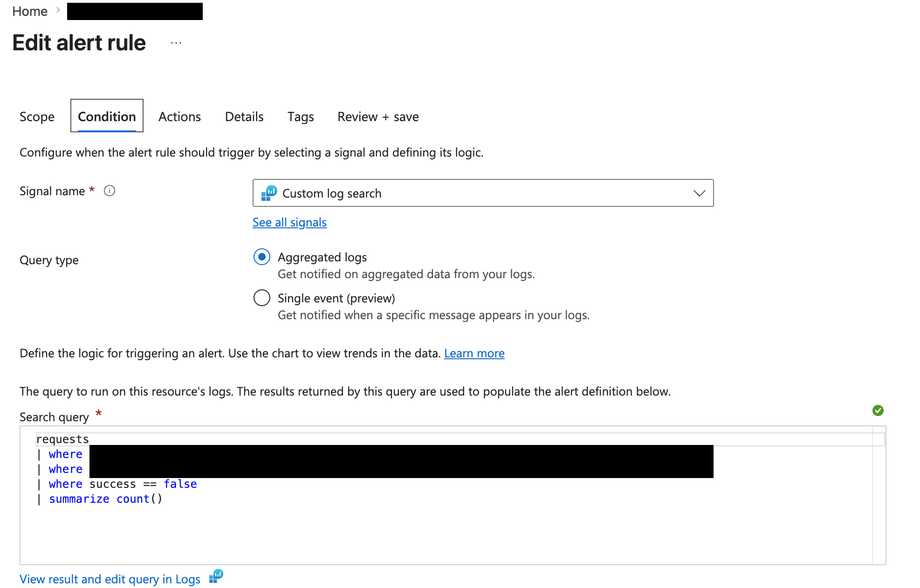Click the Signal name info icon
920x588 pixels.
110,191
